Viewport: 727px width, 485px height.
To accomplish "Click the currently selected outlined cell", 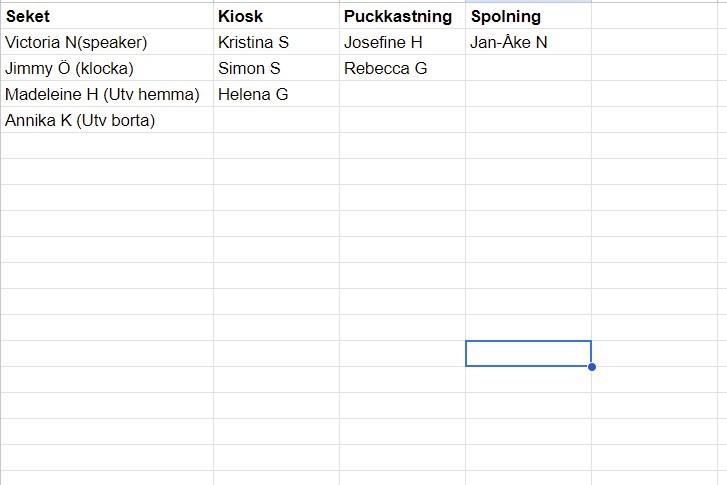I will 528,353.
